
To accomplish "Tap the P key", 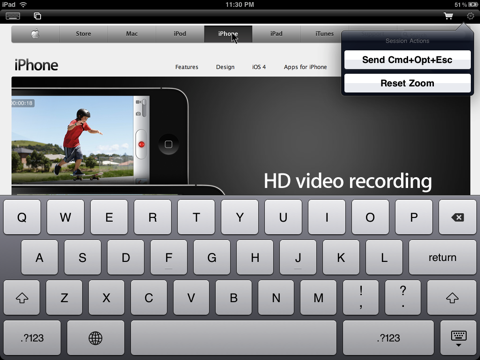I will (414, 217).
